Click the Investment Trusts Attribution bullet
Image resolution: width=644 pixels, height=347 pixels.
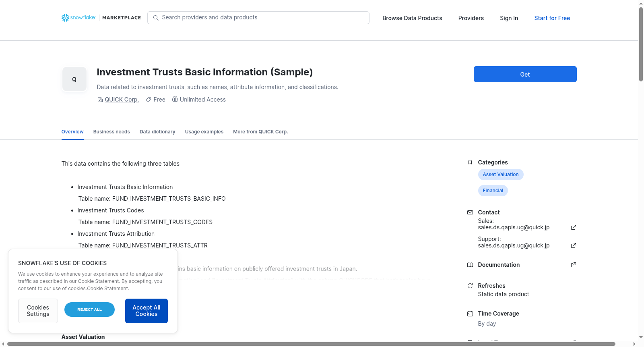(x=116, y=234)
